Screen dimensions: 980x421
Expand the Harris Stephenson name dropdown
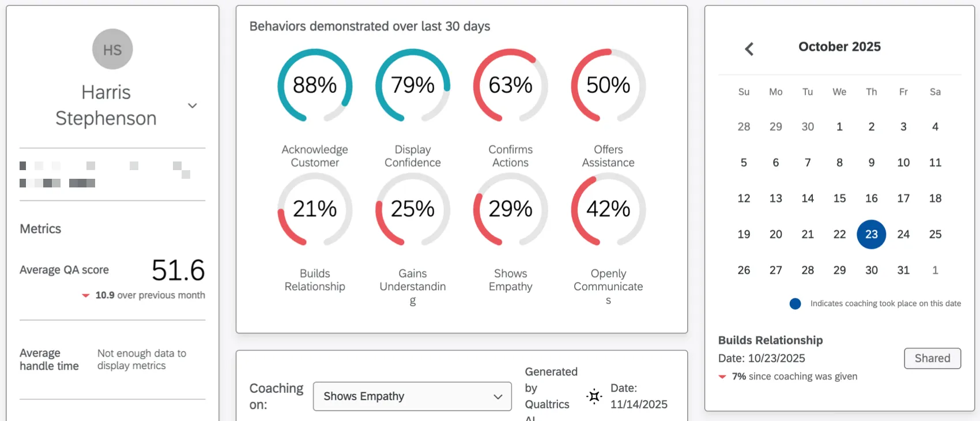pos(192,106)
